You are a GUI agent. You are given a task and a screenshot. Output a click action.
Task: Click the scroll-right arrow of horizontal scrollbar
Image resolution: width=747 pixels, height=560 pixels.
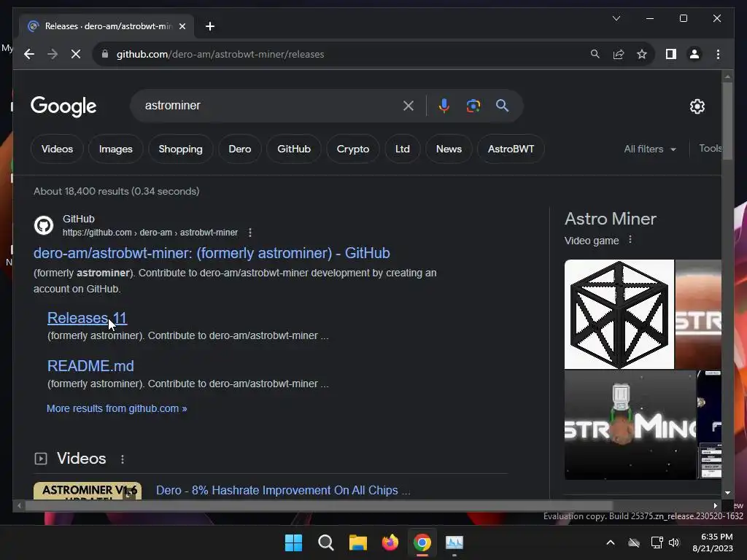tap(715, 506)
